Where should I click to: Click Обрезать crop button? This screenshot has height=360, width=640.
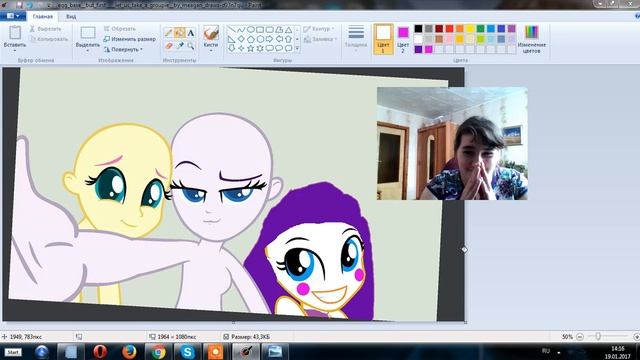(x=120, y=29)
